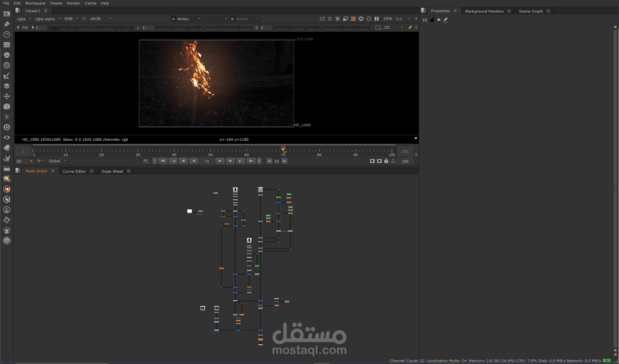The width and height of the screenshot is (619, 364).
Task: Toggle the timeline lock icon
Action: [386, 161]
